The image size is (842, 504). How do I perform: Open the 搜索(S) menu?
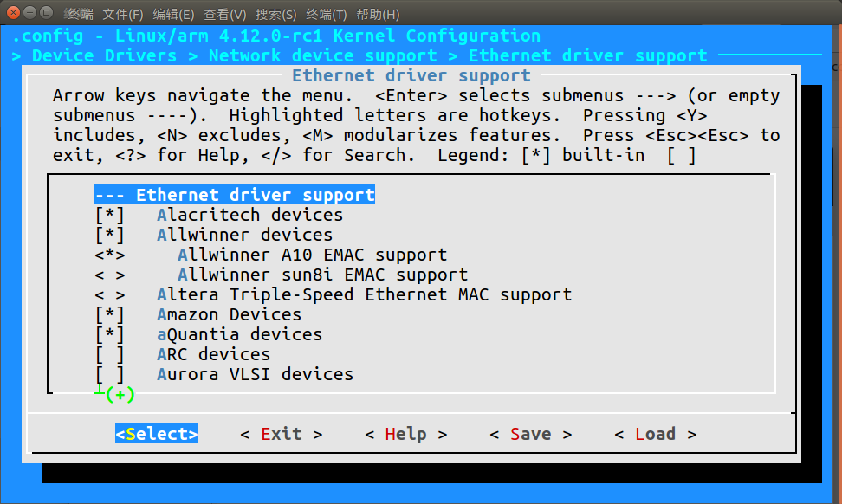[276, 14]
